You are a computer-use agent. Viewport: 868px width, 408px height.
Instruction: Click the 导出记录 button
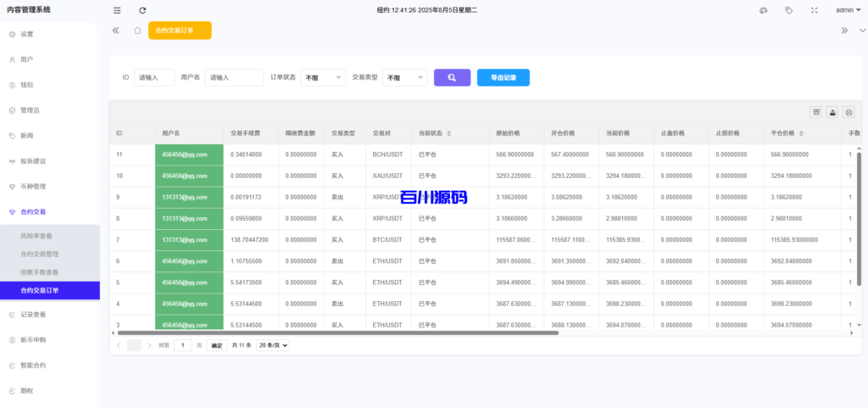[x=503, y=77]
